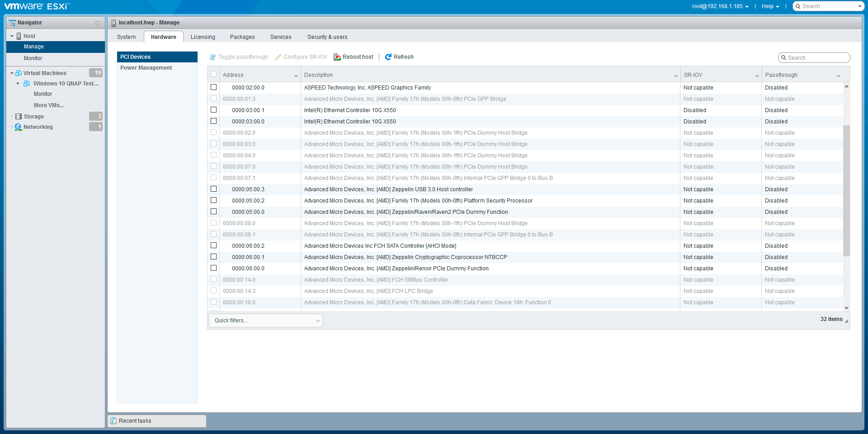Open the Address column menu arrow
This screenshot has width=868, height=434.
[x=296, y=75]
